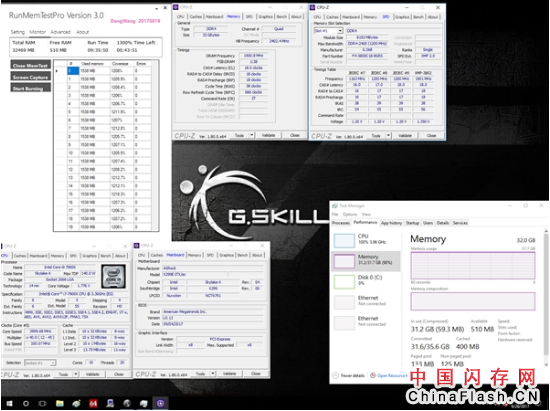550x411 pixels.
Task: Click the CPU-Z Memory window title icon
Action: (176, 7)
